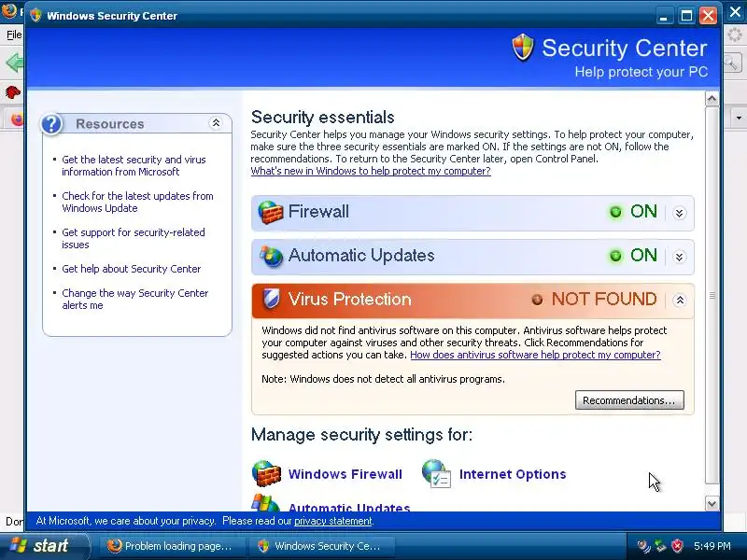The width and height of the screenshot is (747, 560).
Task: Click the green Automatic Updates ON light
Action: (615, 256)
